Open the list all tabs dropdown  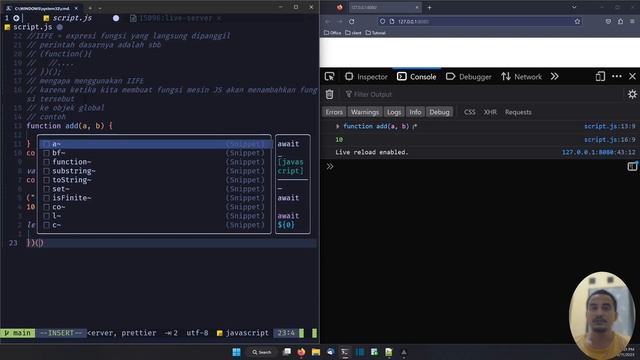click(574, 7)
